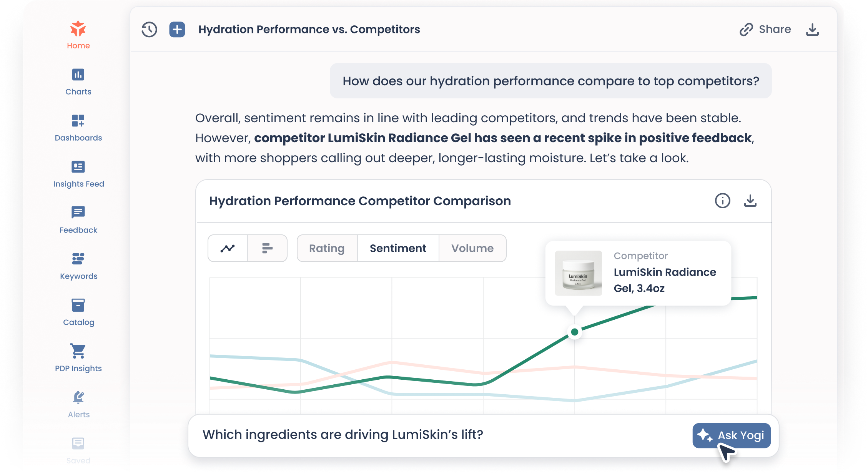Screen dimensions: 868x475
Task: Switch to line chart view
Action: (228, 248)
